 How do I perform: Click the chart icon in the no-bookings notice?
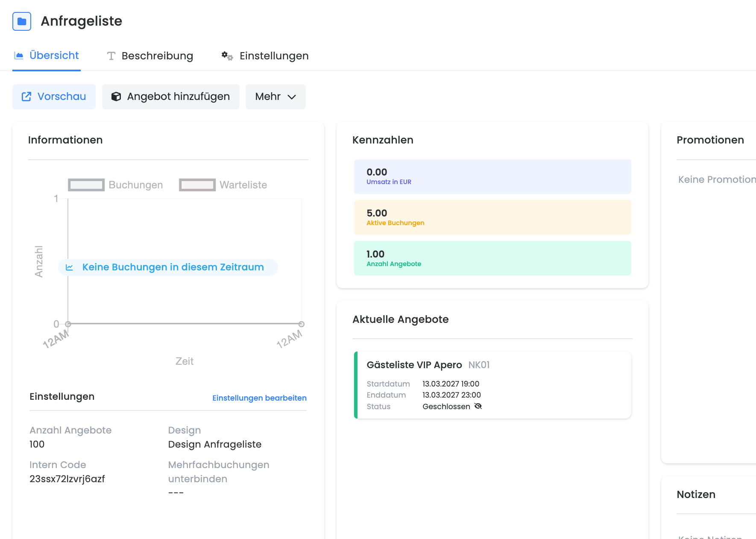pos(70,267)
